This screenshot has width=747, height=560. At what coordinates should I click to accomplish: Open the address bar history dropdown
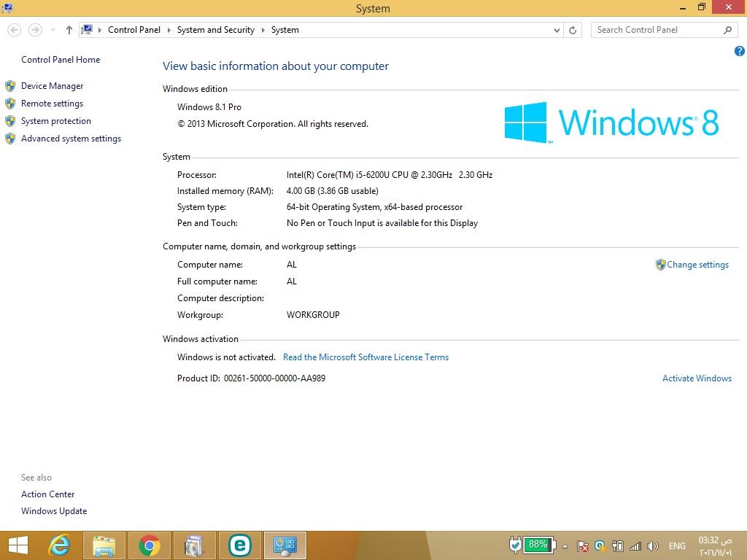click(x=557, y=30)
